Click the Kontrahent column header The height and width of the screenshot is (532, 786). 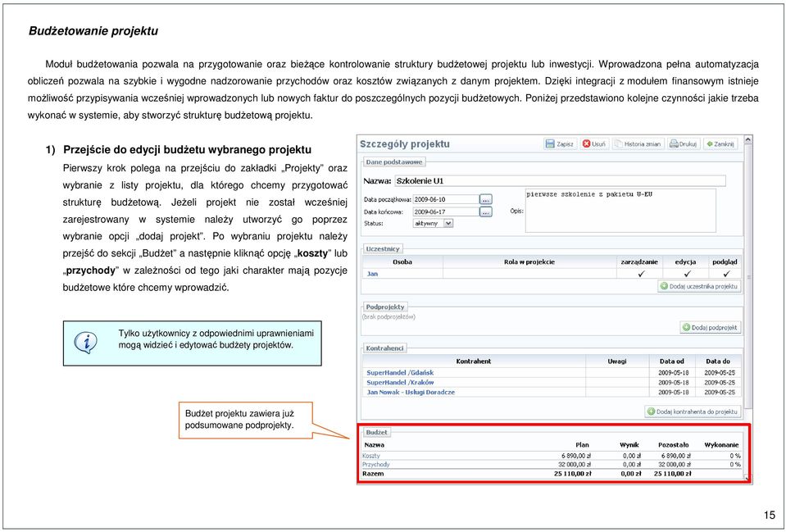pyautogui.click(x=474, y=361)
